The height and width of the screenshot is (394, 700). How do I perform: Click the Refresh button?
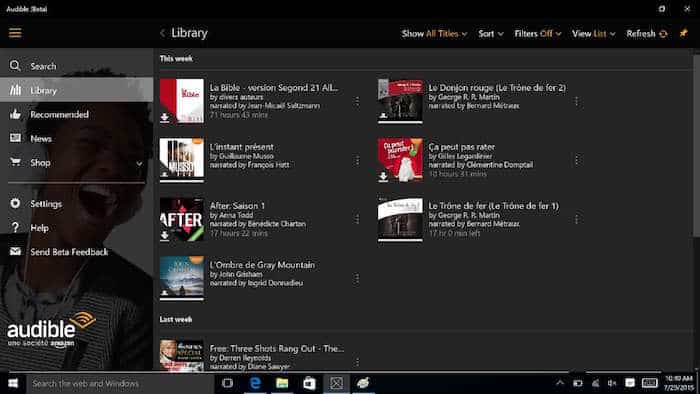point(647,33)
